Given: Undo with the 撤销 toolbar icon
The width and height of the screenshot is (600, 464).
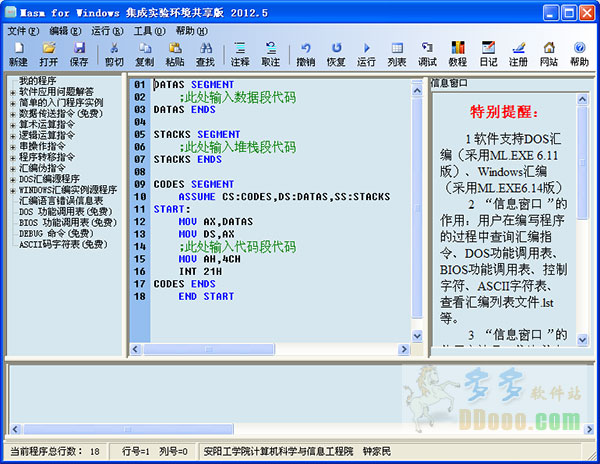Looking at the screenshot, I should point(305,54).
